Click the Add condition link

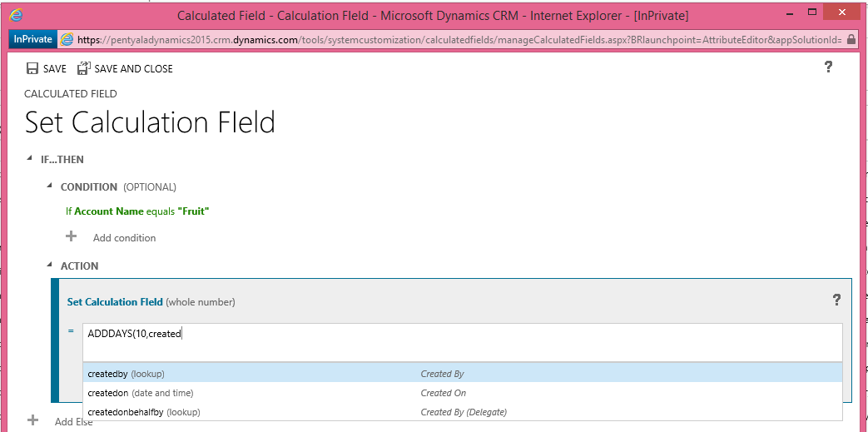(x=124, y=238)
